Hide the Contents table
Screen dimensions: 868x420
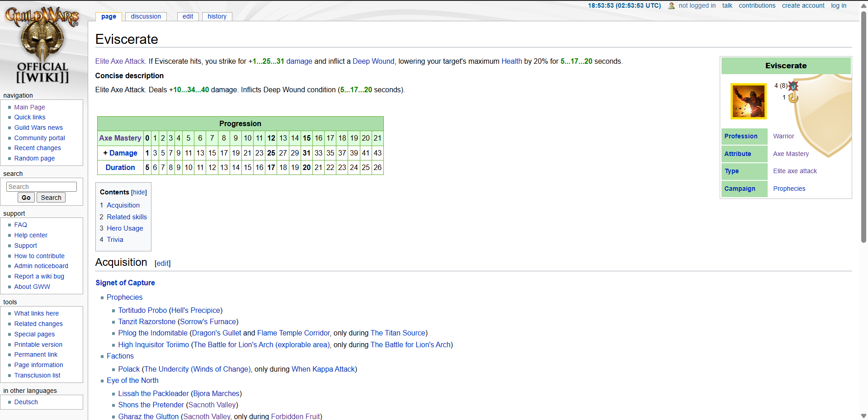tap(139, 192)
